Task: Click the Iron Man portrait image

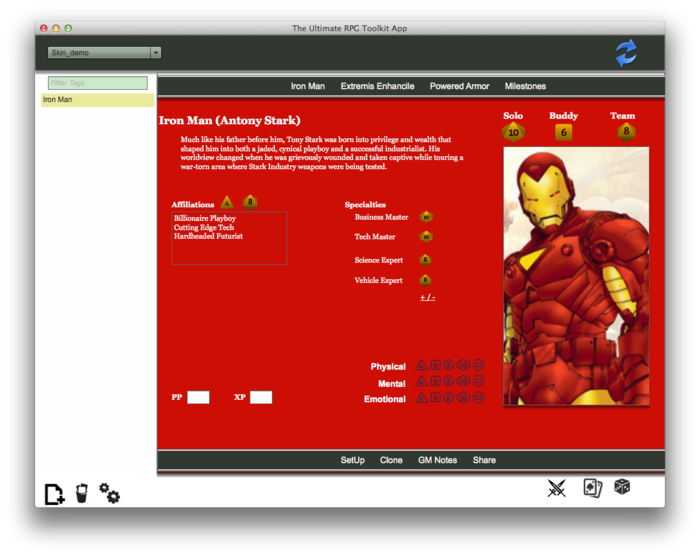Action: point(576,276)
